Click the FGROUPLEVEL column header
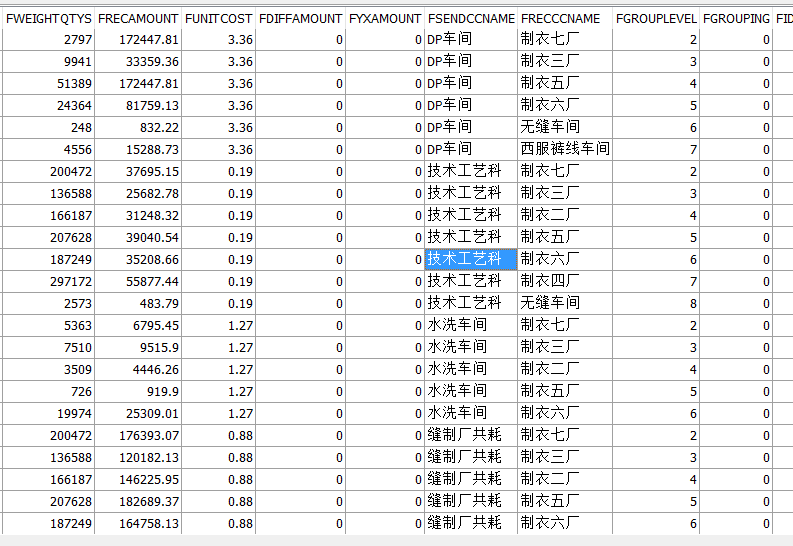 pyautogui.click(x=656, y=19)
